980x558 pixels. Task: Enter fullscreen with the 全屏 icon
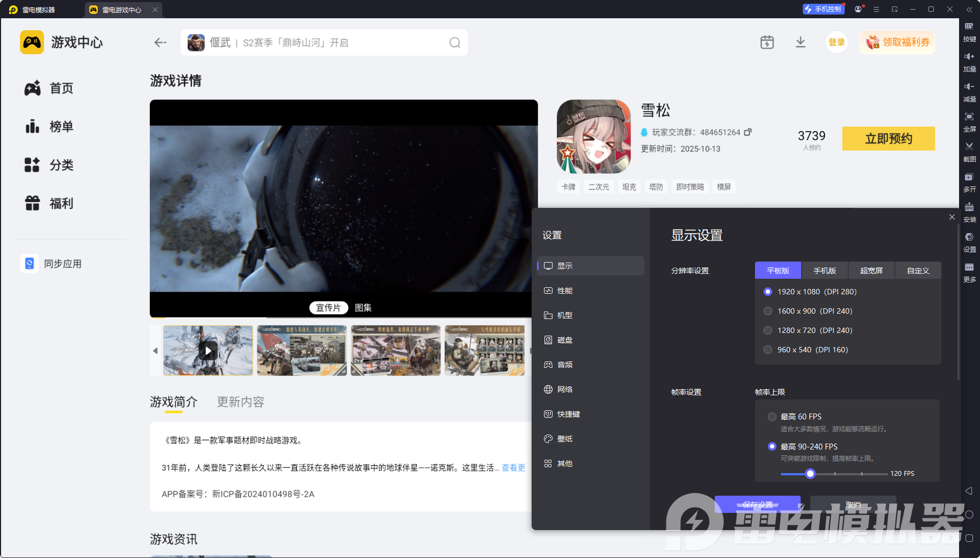coord(970,122)
